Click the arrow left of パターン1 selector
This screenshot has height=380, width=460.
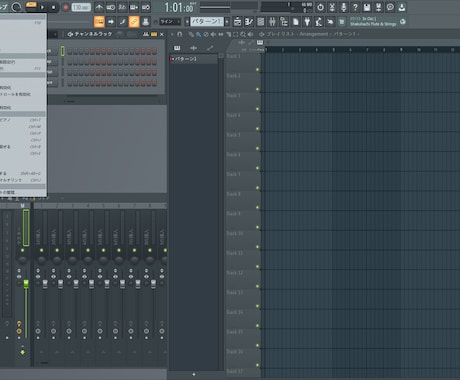coord(187,22)
